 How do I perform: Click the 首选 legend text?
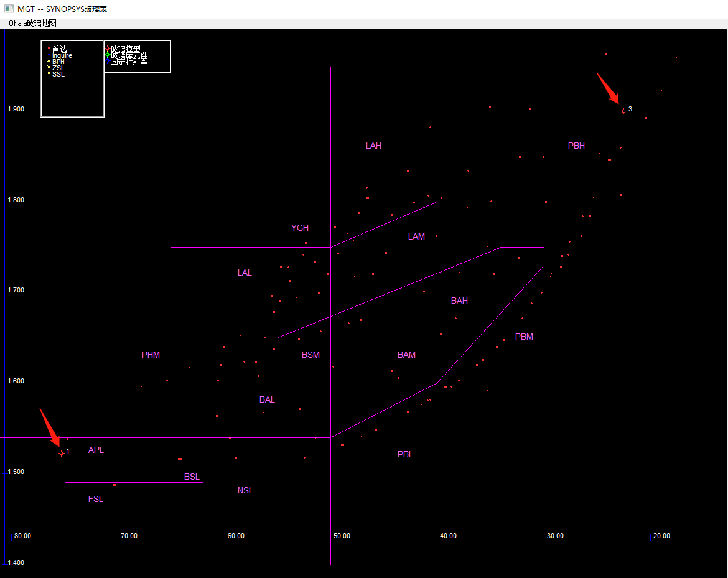(60, 49)
